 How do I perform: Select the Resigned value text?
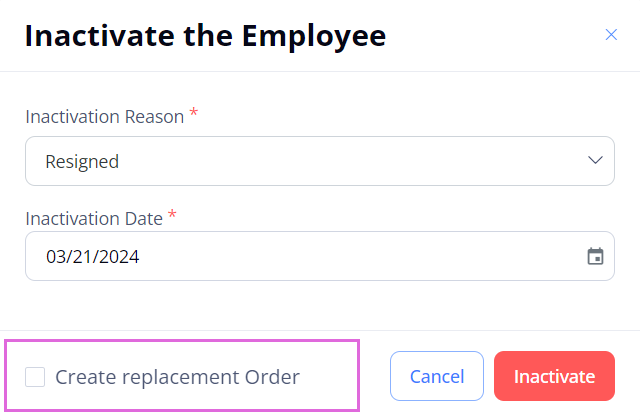click(82, 162)
